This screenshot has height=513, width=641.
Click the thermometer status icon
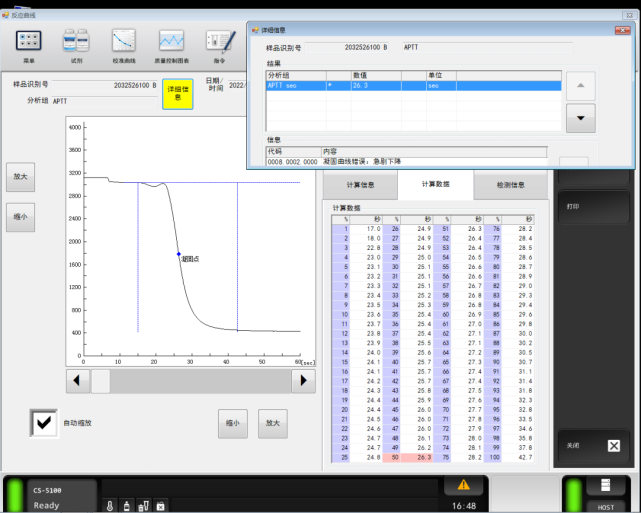tap(110, 506)
